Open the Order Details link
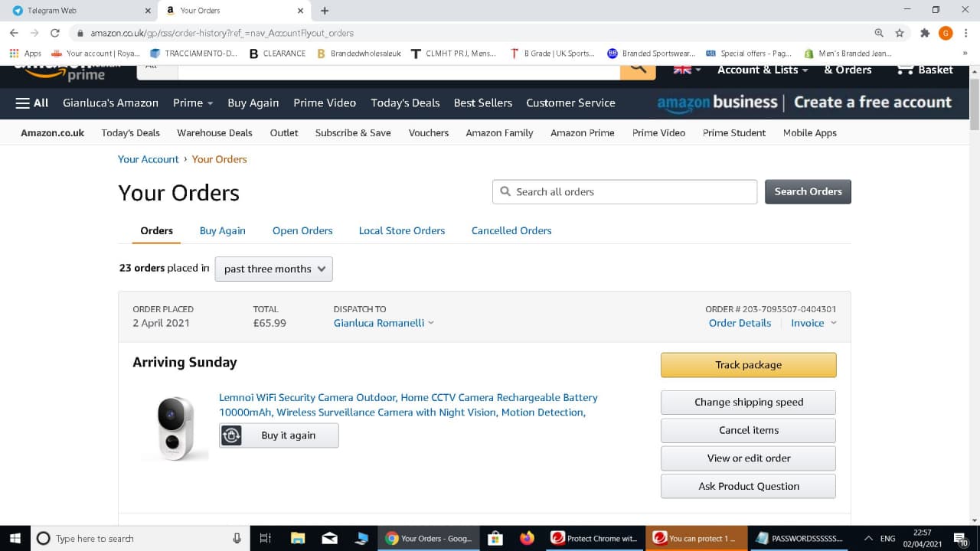Viewport: 980px width, 551px height. pyautogui.click(x=740, y=323)
